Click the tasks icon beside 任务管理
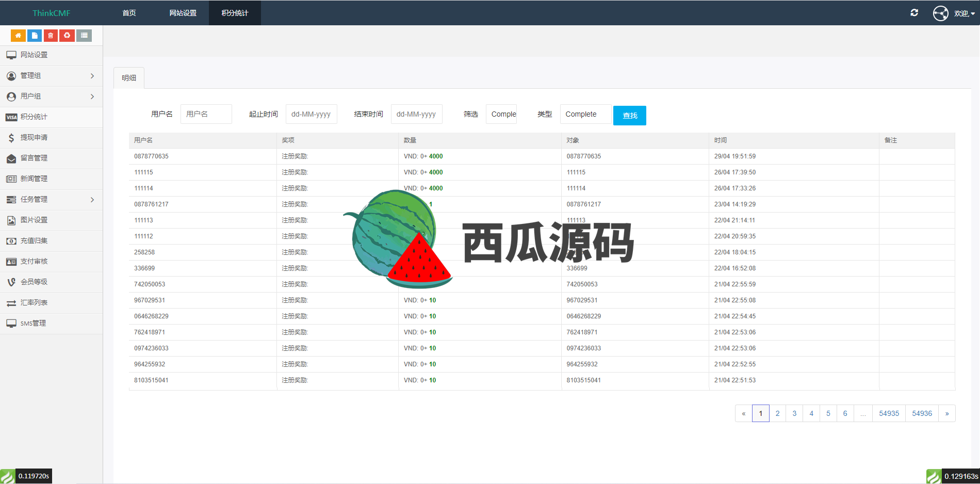This screenshot has height=484, width=980. (x=11, y=200)
